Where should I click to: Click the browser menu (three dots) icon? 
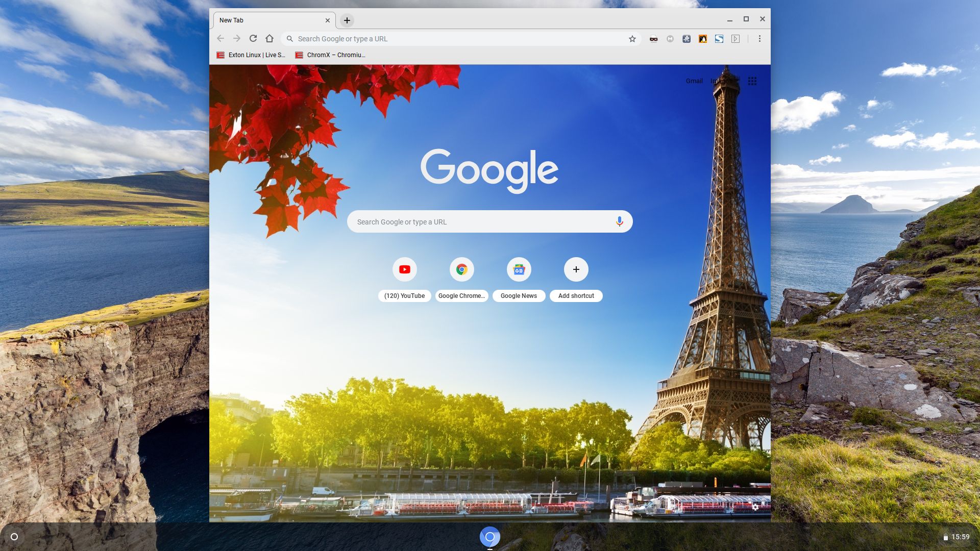(759, 38)
